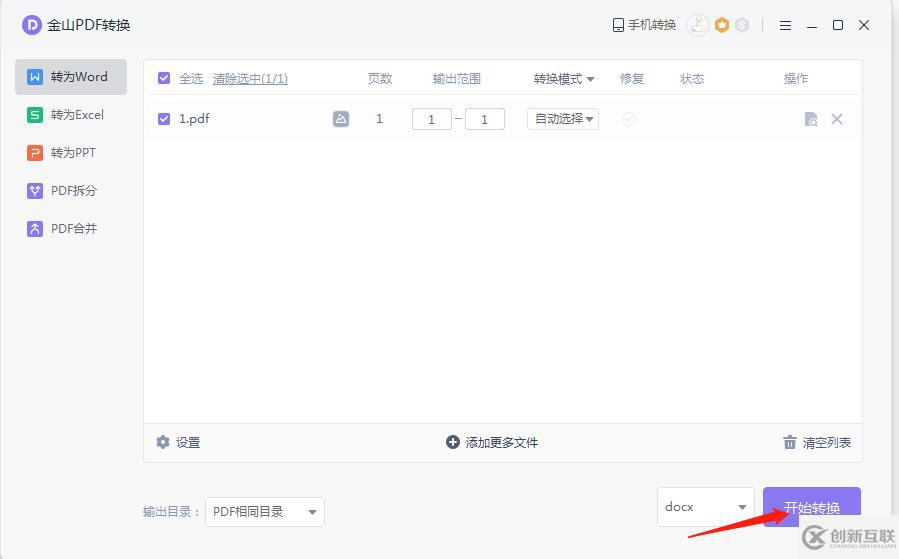
Task: Click the 清除选中(1/1) link
Action: coord(250,78)
